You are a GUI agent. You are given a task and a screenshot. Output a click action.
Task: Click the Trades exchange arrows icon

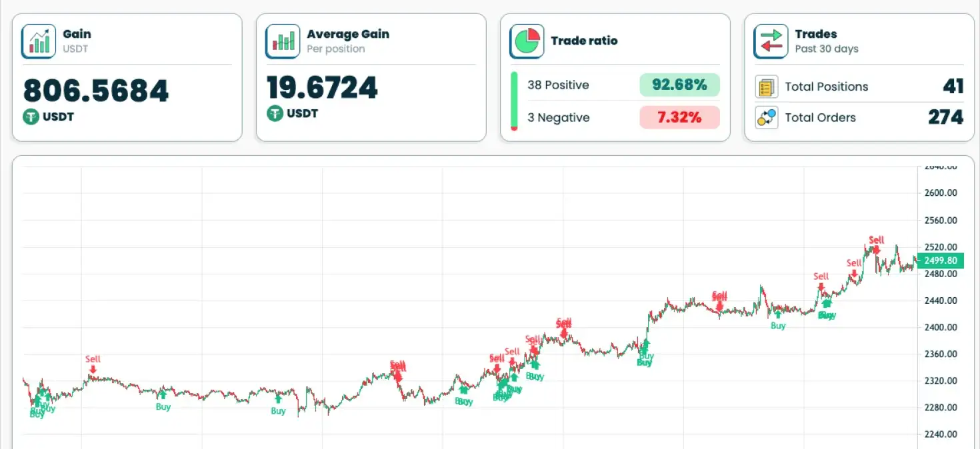tap(771, 41)
